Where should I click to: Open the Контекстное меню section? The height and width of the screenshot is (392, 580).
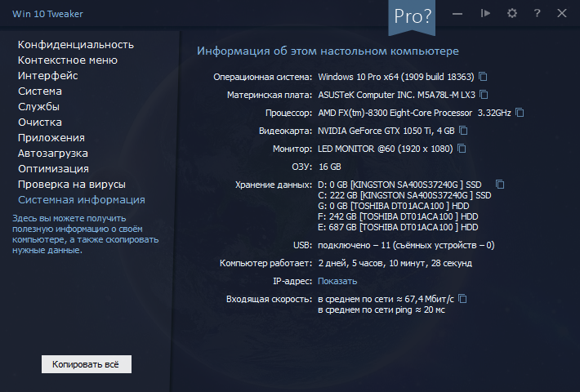pos(68,60)
